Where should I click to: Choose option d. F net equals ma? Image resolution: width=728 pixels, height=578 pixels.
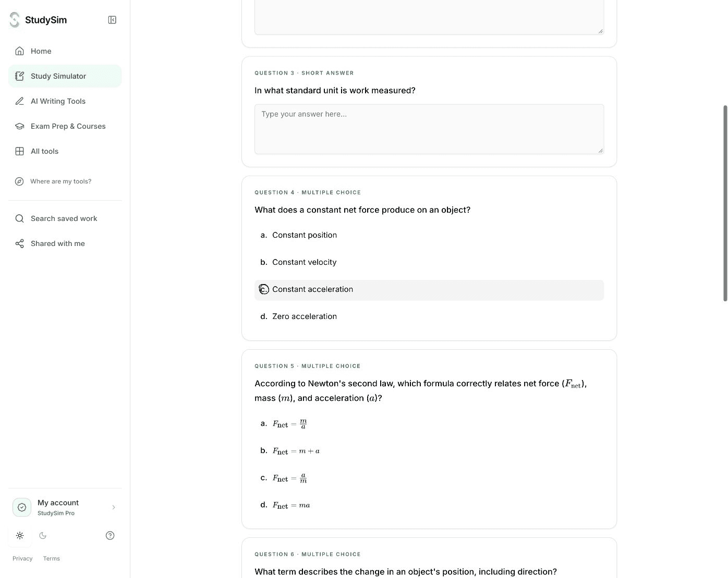(429, 505)
